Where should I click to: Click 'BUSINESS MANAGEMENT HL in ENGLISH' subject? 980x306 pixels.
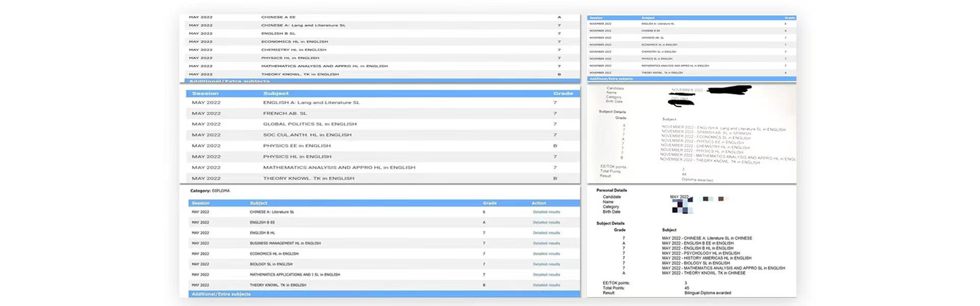coord(285,243)
